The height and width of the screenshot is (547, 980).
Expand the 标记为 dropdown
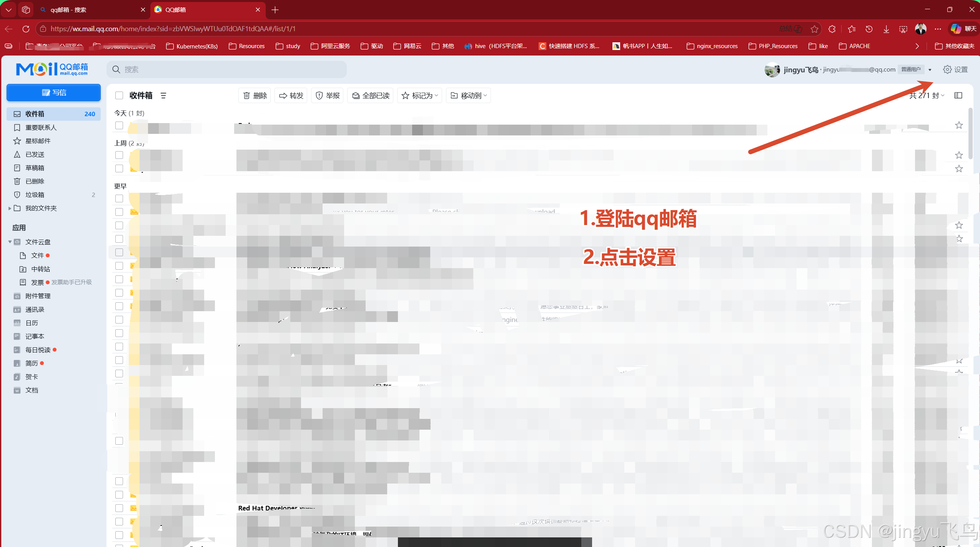tap(420, 95)
